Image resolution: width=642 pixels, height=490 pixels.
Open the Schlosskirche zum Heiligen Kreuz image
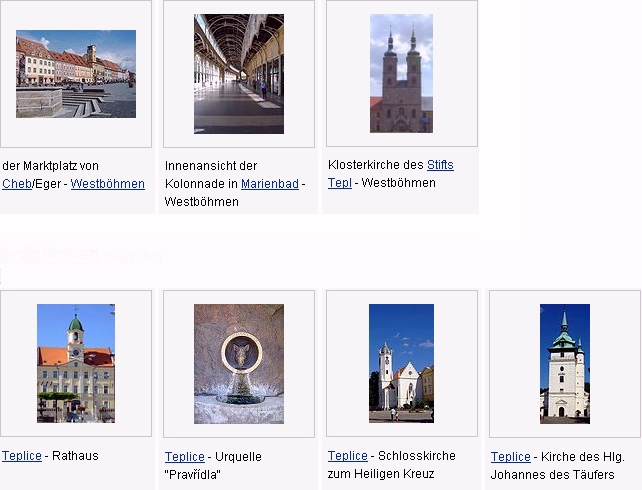401,363
